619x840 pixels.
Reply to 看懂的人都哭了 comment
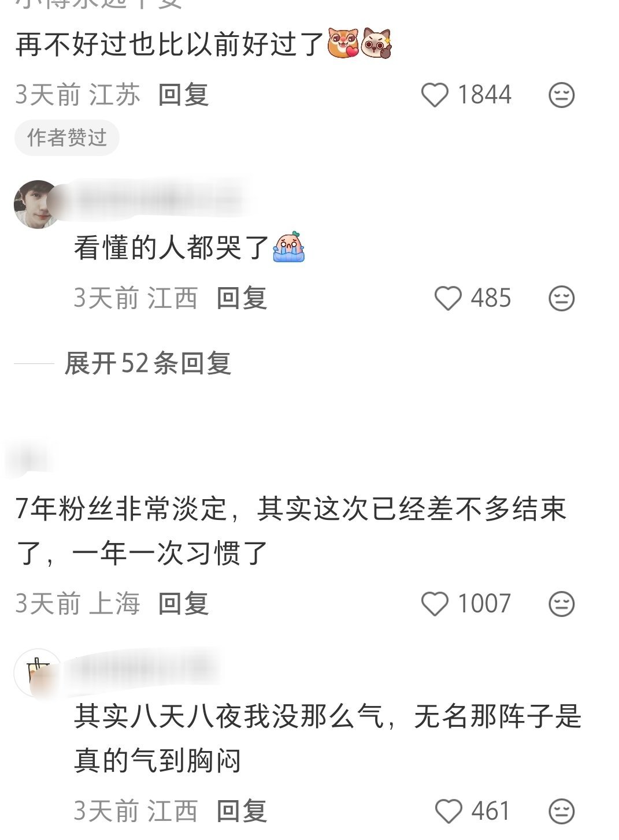[242, 298]
